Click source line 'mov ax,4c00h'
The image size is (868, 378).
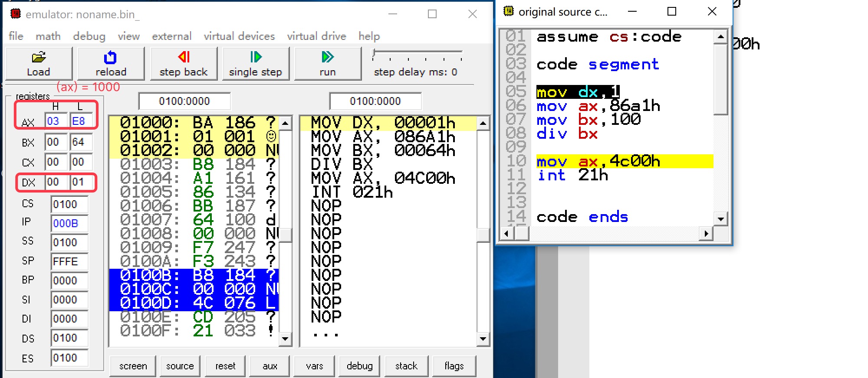click(598, 161)
